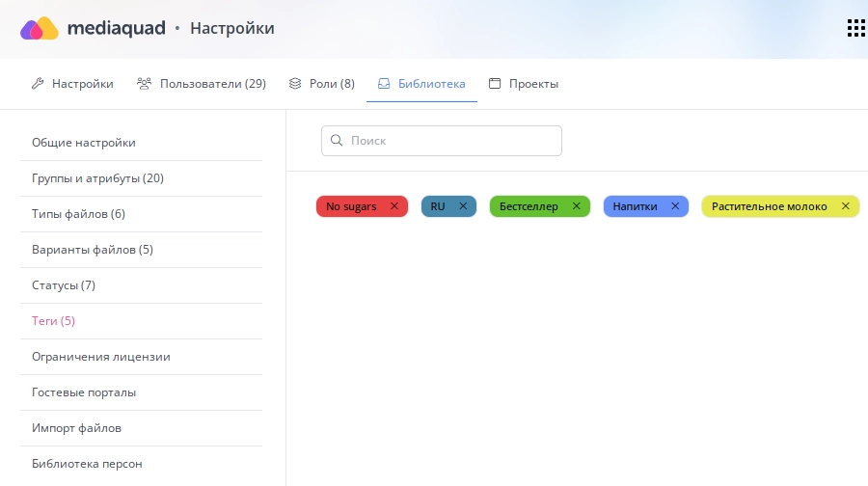The width and height of the screenshot is (868, 486).
Task: Click the magnifier icon in search box
Action: coord(337,141)
